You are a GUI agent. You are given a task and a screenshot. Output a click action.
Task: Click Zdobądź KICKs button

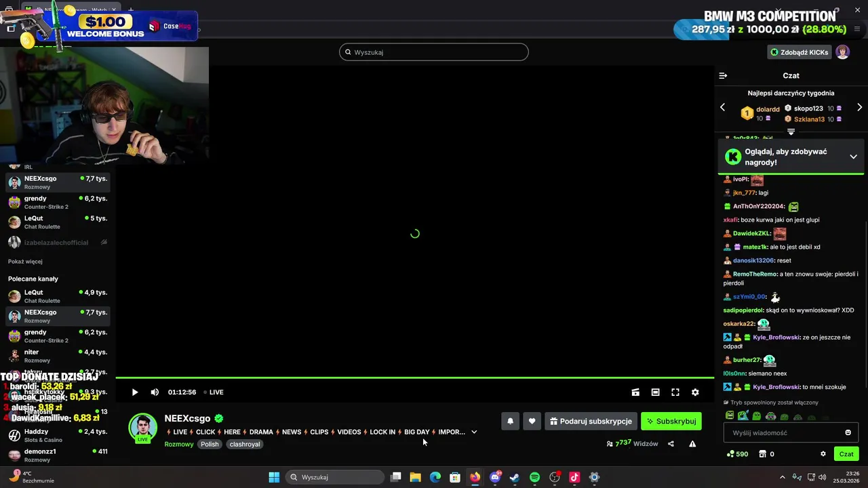[799, 52]
